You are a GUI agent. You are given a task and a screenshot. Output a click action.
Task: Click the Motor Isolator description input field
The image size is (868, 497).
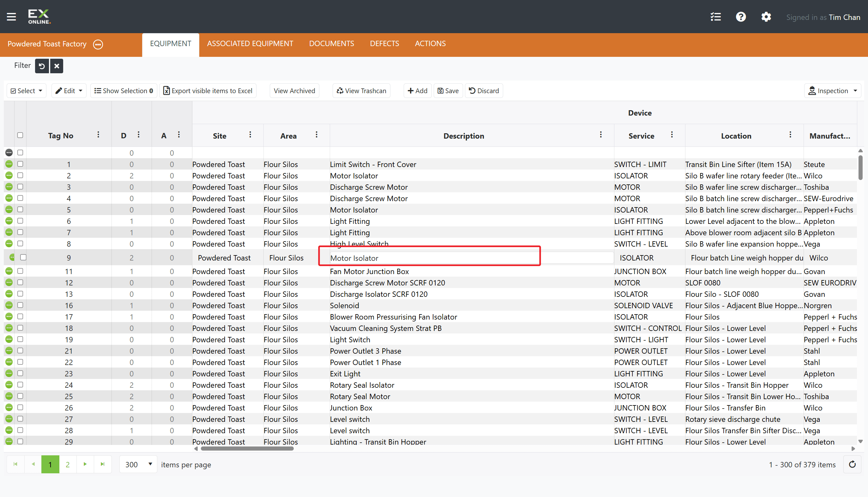pyautogui.click(x=472, y=258)
